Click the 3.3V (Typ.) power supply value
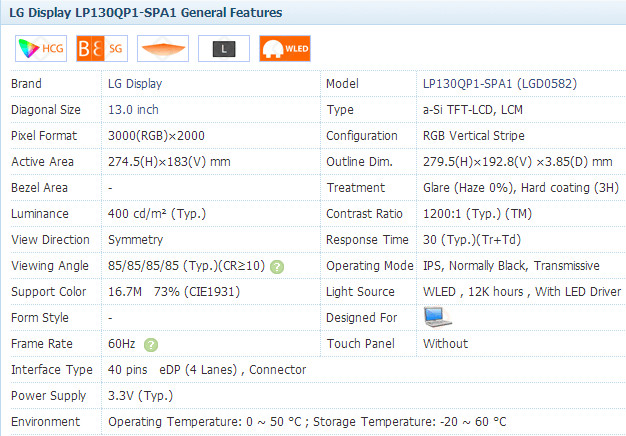626x436 pixels. 140,395
